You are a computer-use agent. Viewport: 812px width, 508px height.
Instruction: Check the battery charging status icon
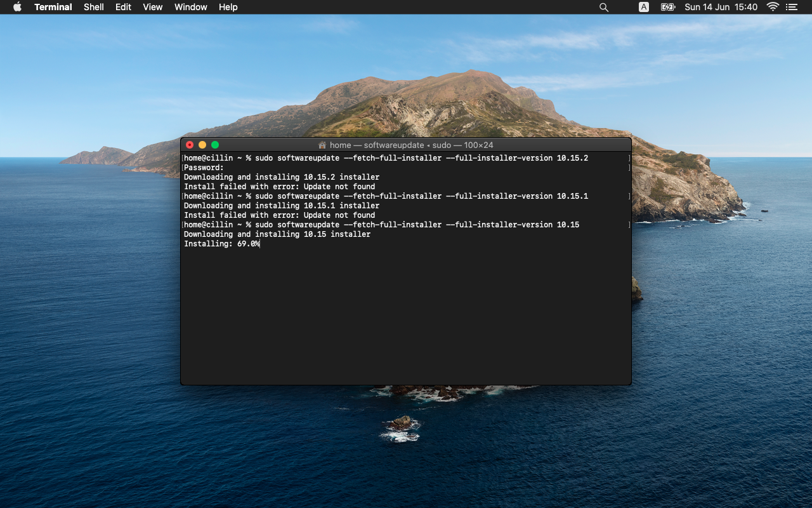[x=667, y=7]
